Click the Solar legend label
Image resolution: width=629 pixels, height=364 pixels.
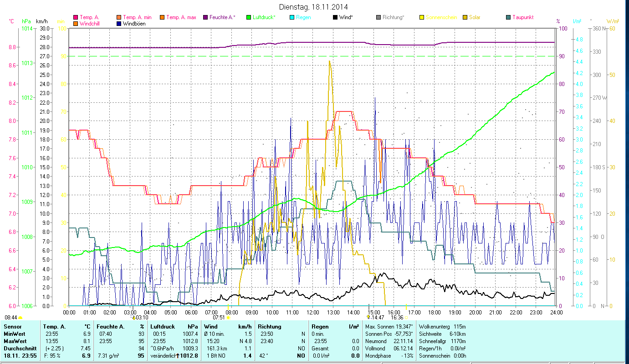click(475, 18)
